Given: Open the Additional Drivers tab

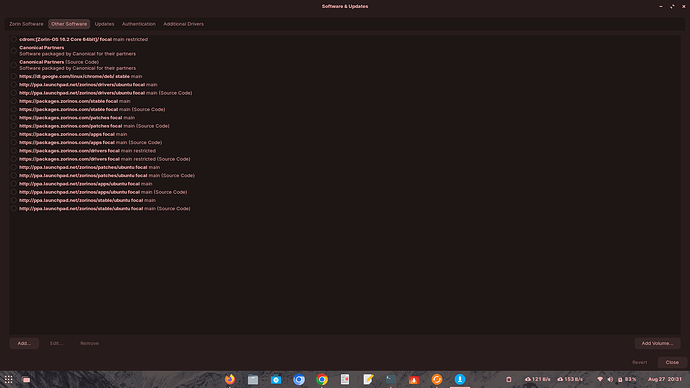Looking at the screenshot, I should point(184,24).
